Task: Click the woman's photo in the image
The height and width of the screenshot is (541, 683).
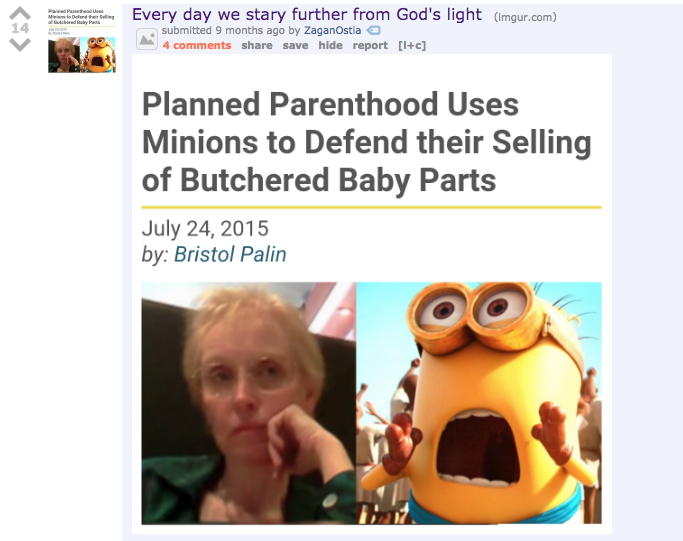Action: [x=249, y=403]
